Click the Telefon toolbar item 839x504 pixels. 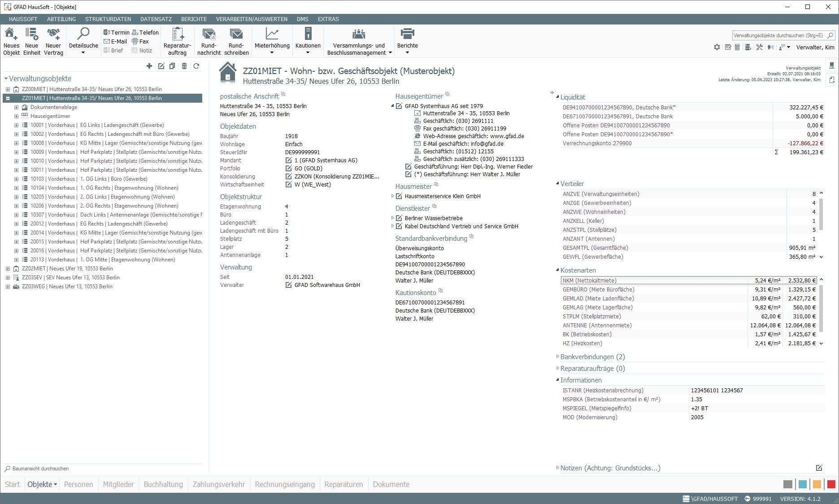pos(145,32)
